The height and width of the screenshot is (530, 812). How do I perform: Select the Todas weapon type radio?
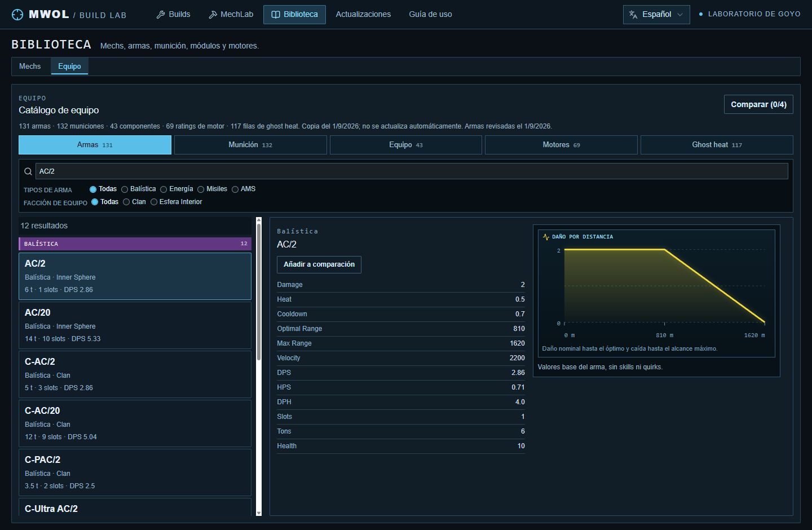93,189
